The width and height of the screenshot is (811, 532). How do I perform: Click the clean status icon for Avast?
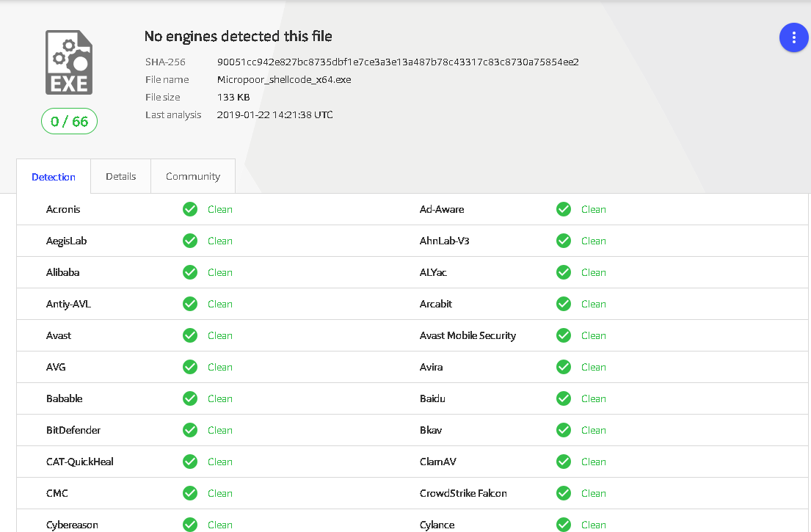tap(190, 335)
